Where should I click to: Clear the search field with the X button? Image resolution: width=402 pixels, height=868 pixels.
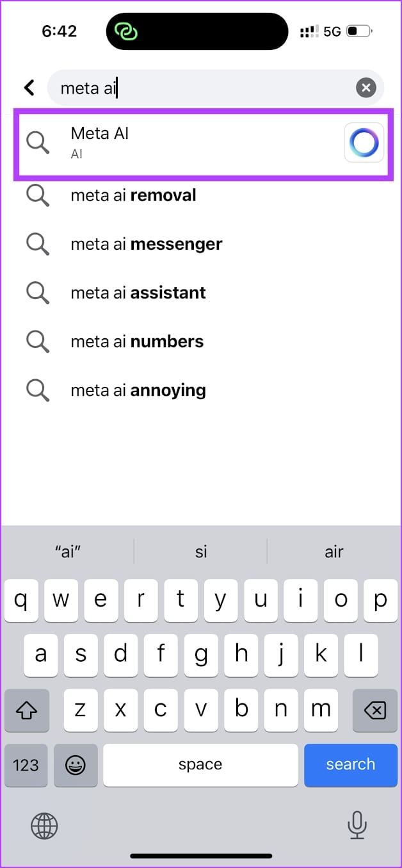(x=366, y=88)
